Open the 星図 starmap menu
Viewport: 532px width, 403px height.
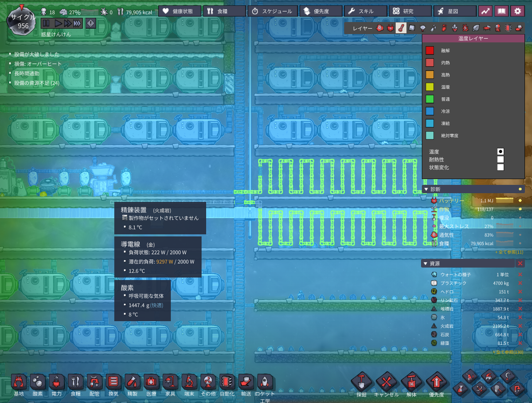coord(455,11)
